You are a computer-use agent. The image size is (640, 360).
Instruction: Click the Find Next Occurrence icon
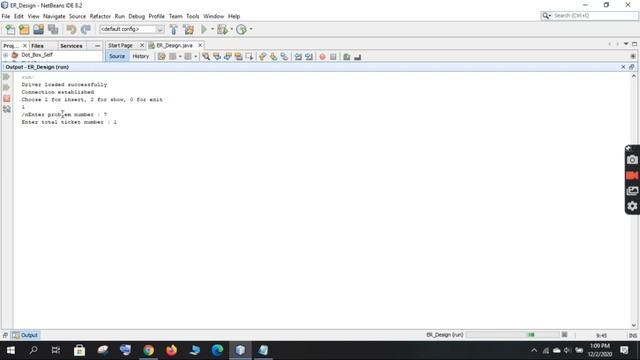(228, 57)
